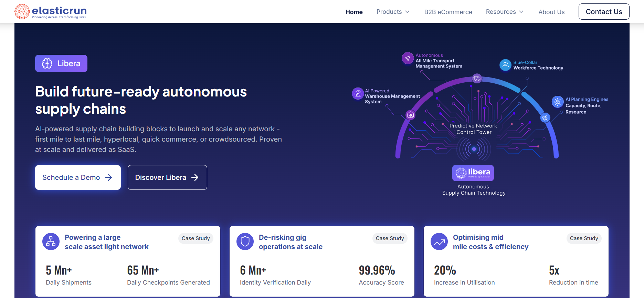Open the Powering a large scale network link
This screenshot has width=644, height=298.
pos(106,242)
